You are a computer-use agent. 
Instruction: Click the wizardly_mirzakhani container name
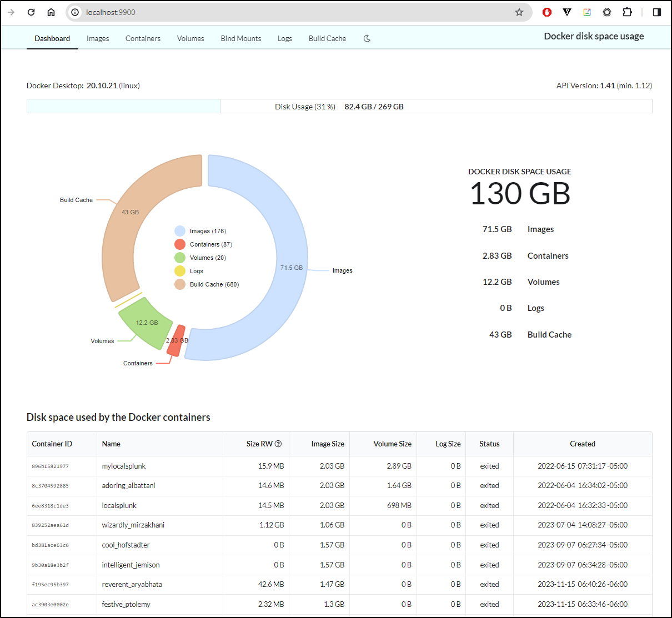133,525
